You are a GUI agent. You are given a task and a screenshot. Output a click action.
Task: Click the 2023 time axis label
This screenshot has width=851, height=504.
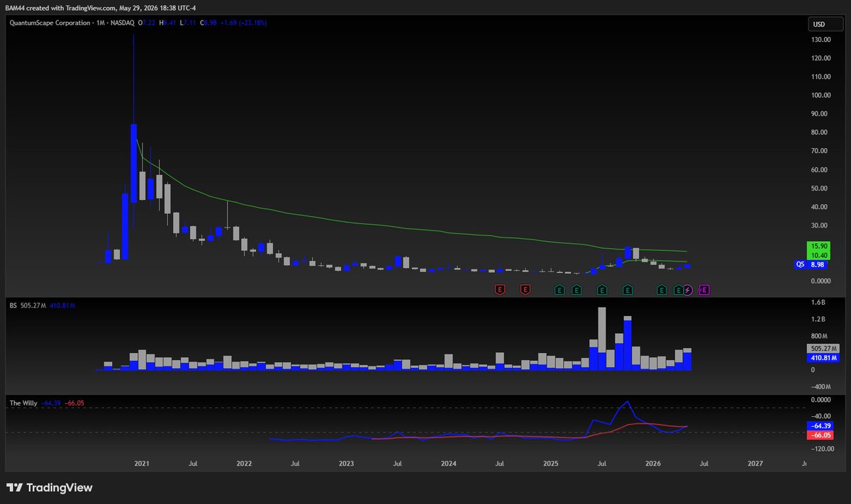tap(347, 464)
